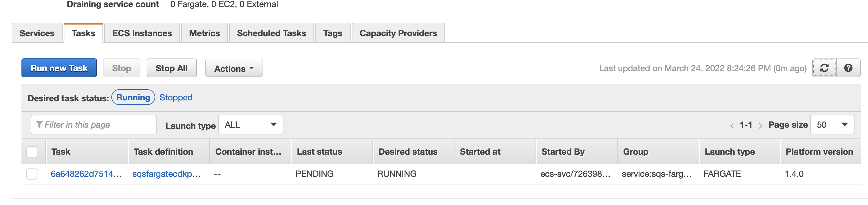
Task: Show tasks with Stopped desired status
Action: click(176, 98)
